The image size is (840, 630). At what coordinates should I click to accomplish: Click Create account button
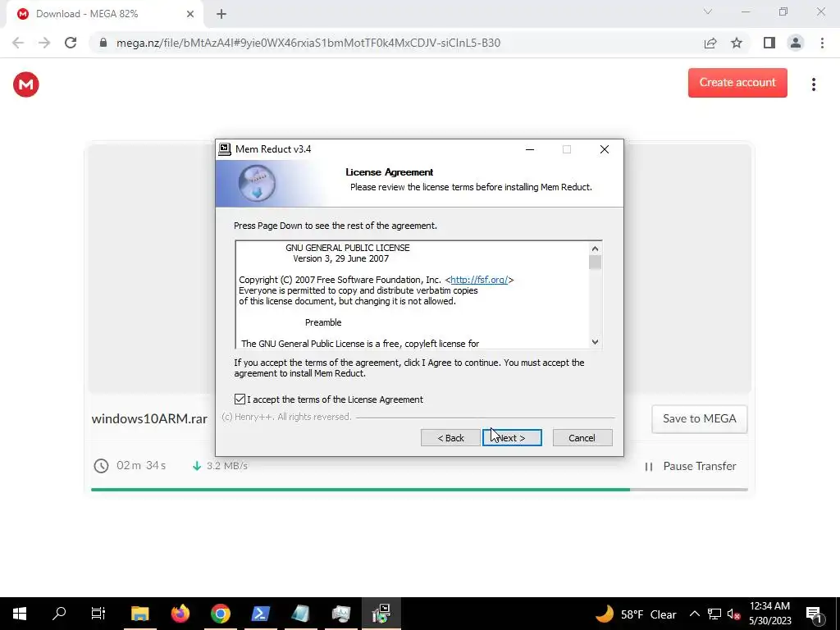coord(737,83)
